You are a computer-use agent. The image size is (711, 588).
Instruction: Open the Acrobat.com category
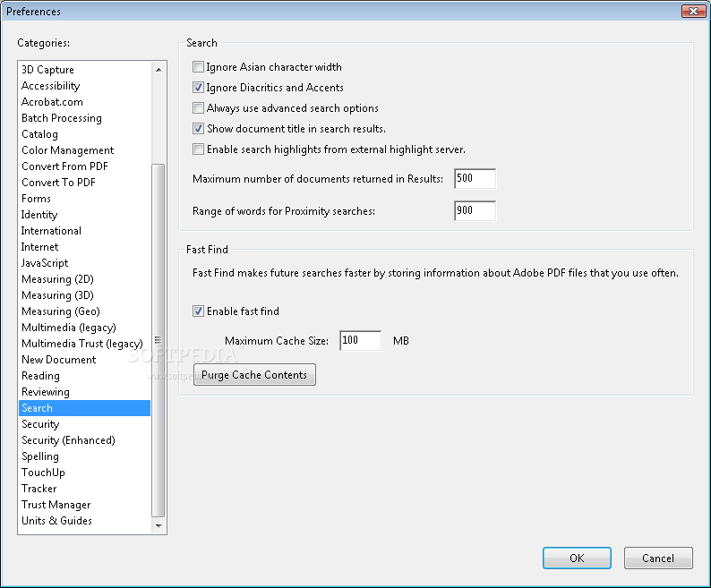pyautogui.click(x=84, y=102)
